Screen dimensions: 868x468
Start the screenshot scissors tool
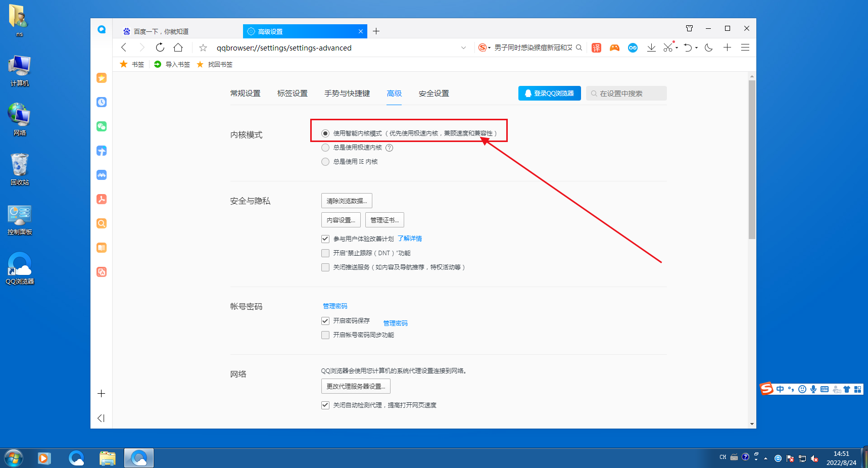point(668,48)
